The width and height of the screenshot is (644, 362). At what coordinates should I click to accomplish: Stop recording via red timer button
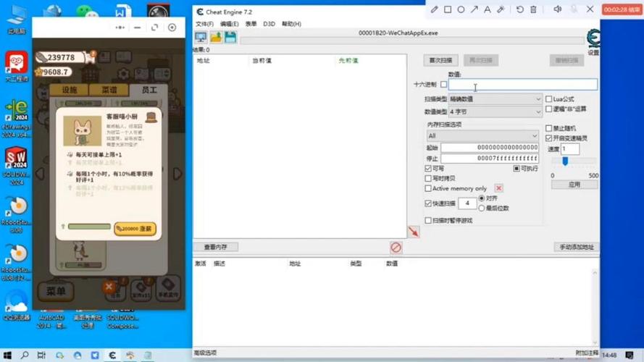pos(622,9)
